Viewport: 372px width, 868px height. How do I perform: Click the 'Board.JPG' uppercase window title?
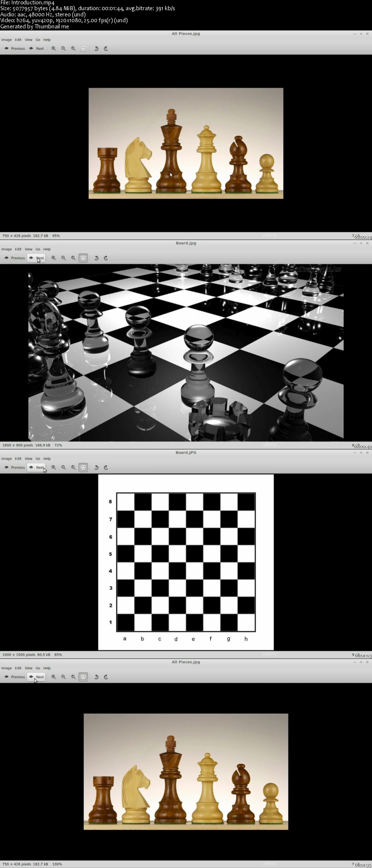[x=186, y=453]
